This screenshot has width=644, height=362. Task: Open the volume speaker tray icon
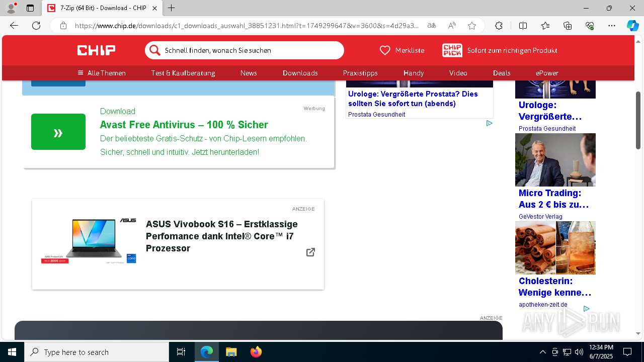coord(579,352)
